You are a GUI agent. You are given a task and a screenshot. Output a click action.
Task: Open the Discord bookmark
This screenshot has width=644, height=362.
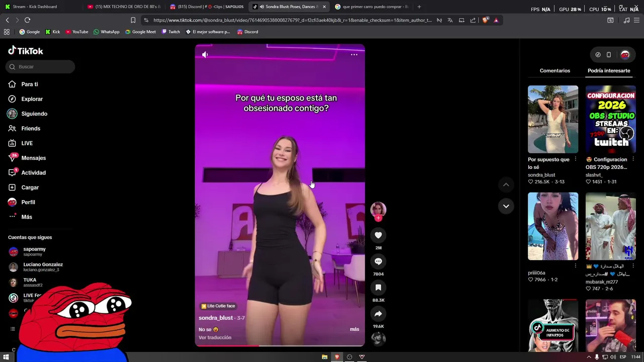click(x=247, y=32)
